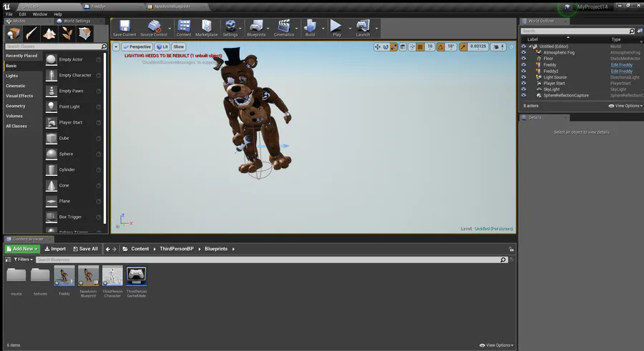Image resolution: width=644 pixels, height=351 pixels.
Task: Switch to the NewAnimBlueprint tab
Action: click(172, 6)
